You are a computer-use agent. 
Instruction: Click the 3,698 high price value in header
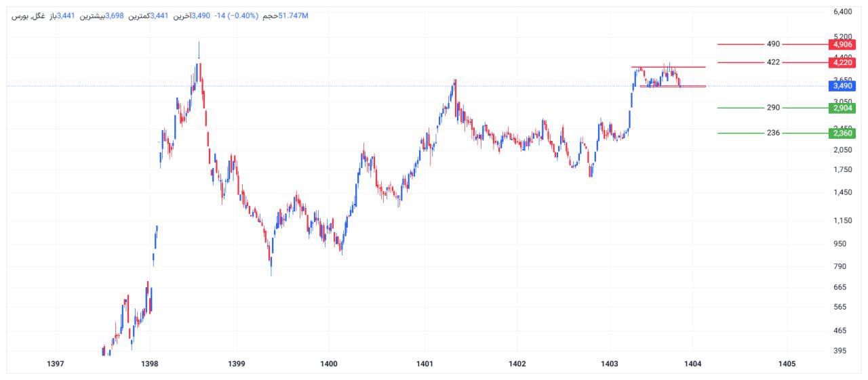tap(114, 16)
